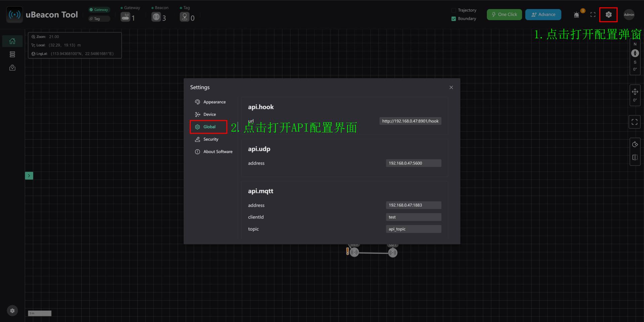This screenshot has width=644, height=322.
Task: Click the rotate map tool icon
Action: 635,144
